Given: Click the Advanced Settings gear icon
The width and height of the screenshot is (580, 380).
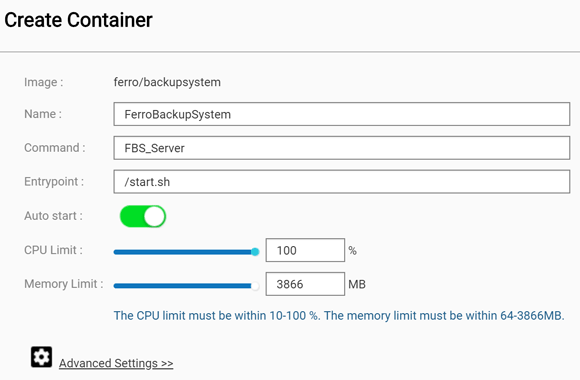Looking at the screenshot, I should [41, 357].
